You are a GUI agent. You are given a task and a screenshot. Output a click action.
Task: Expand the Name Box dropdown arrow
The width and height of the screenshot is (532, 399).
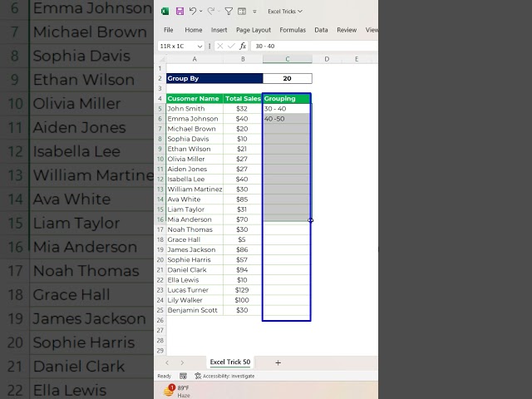[x=199, y=47]
